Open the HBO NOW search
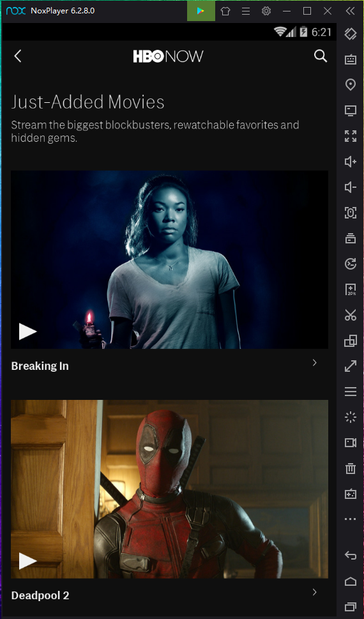Screen dimensions: 364x619 point(321,56)
